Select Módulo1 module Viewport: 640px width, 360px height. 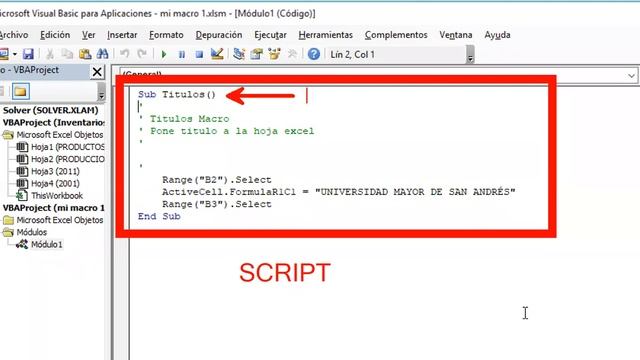(39, 244)
